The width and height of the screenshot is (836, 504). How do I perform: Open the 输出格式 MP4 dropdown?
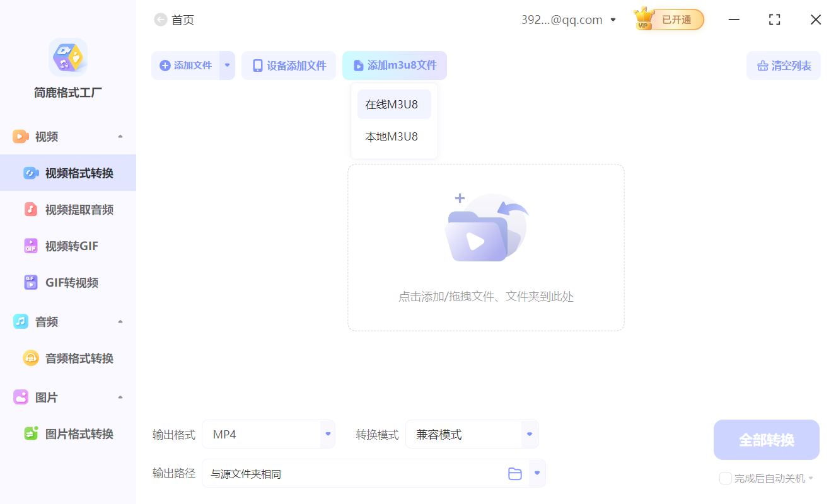(x=327, y=434)
